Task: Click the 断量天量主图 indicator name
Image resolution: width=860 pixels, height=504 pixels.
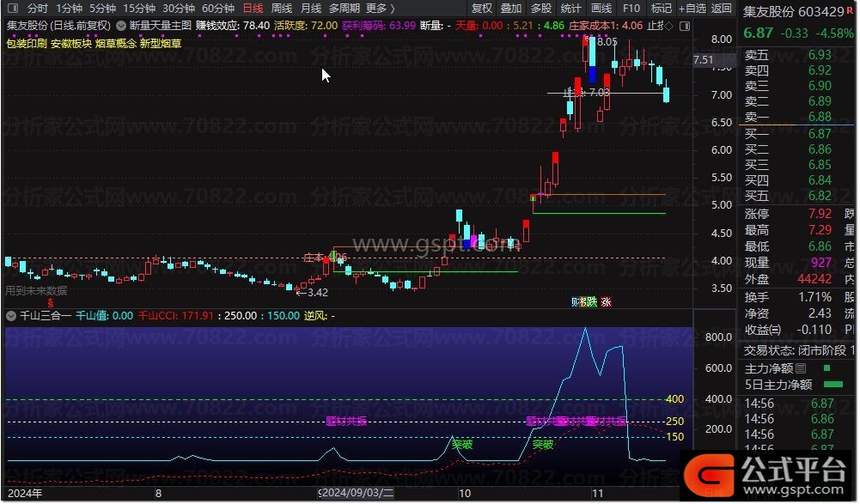Action: click(x=161, y=26)
